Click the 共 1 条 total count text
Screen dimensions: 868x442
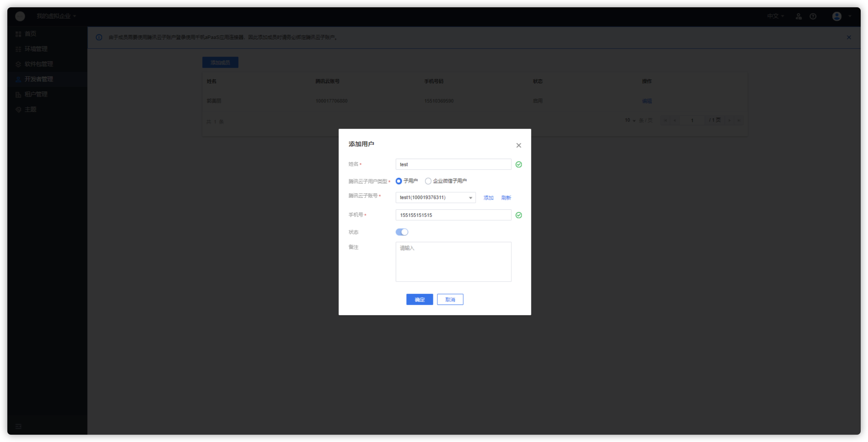point(215,122)
